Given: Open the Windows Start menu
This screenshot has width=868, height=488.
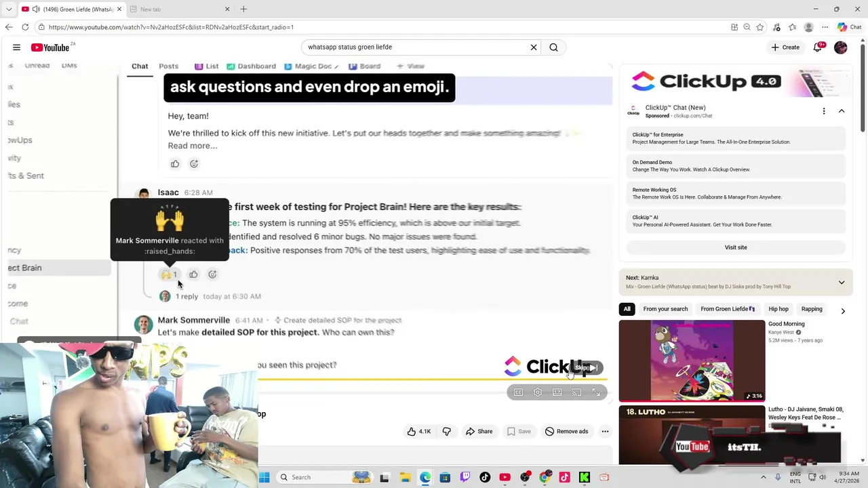Looking at the screenshot, I should (264, 477).
